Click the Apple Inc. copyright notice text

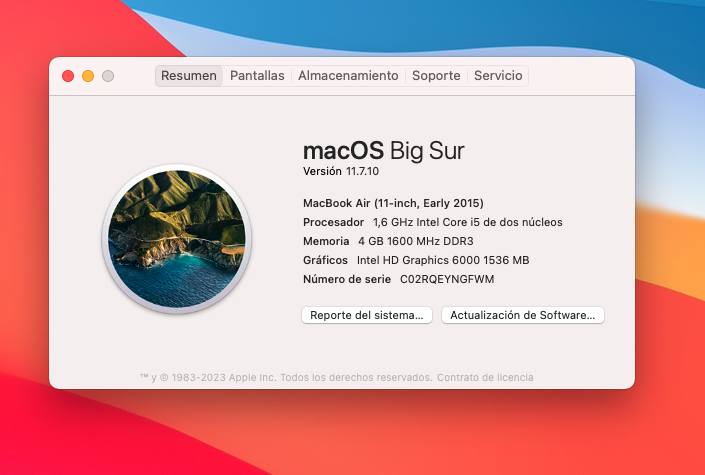coord(286,377)
